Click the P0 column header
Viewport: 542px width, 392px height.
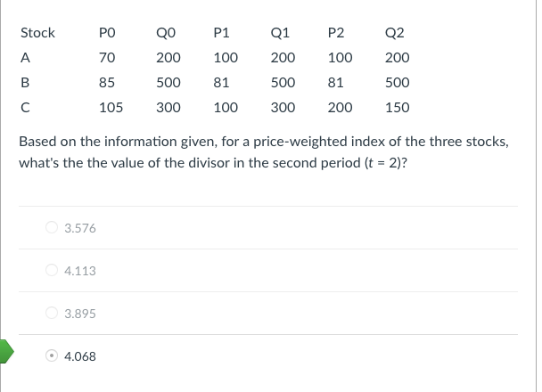click(107, 33)
